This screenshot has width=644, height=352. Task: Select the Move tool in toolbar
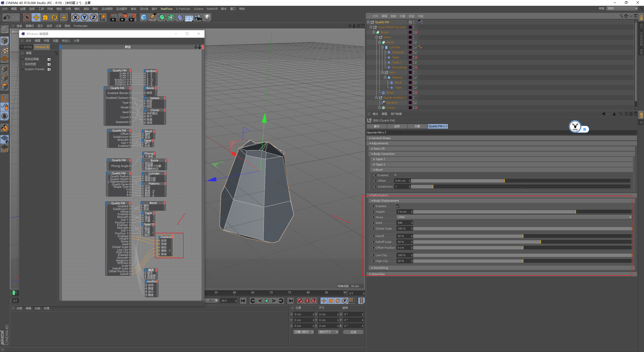click(35, 17)
